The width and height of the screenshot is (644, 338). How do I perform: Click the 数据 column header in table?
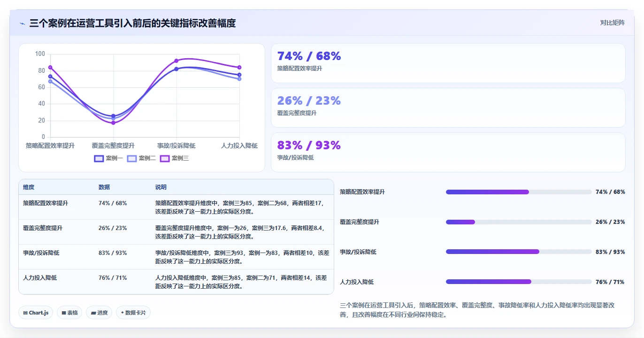click(x=104, y=187)
